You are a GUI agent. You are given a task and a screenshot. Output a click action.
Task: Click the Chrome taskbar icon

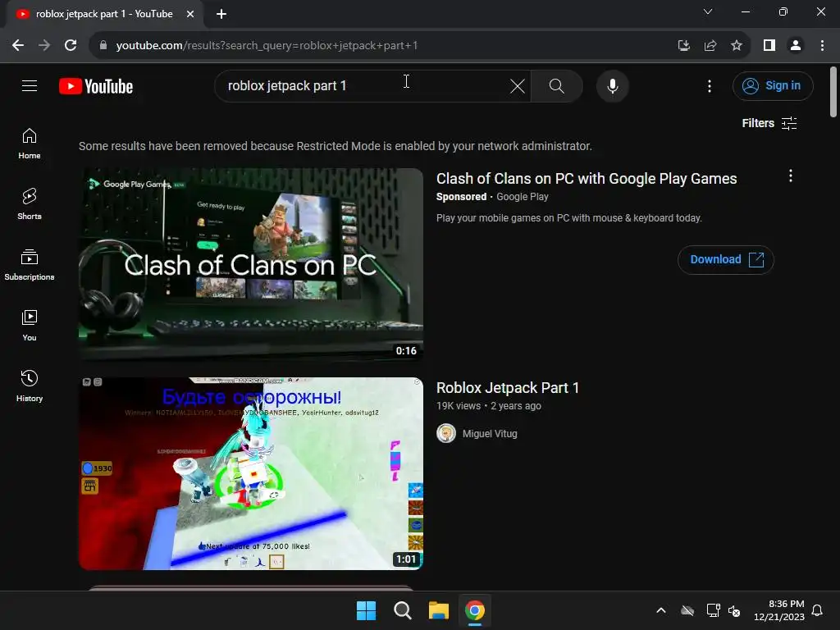coord(475,610)
